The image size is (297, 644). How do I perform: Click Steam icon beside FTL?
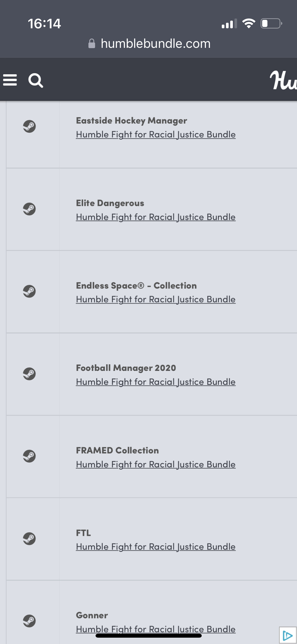29,539
